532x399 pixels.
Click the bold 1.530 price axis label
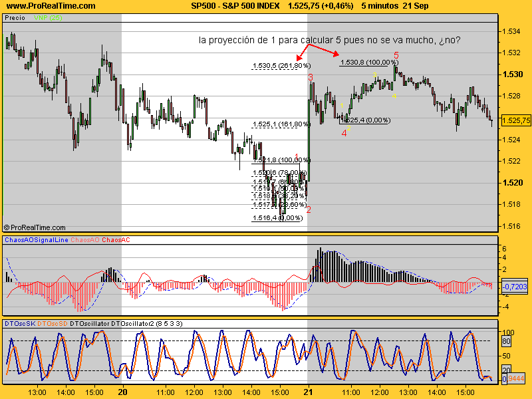(x=512, y=74)
